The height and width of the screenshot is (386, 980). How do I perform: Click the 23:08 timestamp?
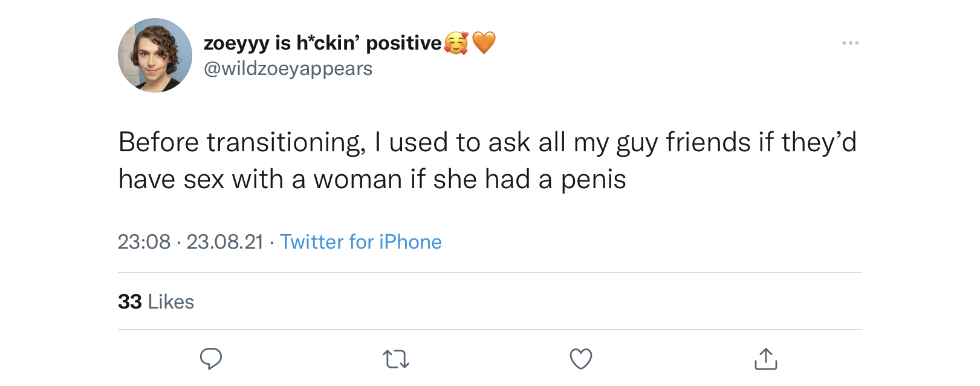(x=144, y=242)
